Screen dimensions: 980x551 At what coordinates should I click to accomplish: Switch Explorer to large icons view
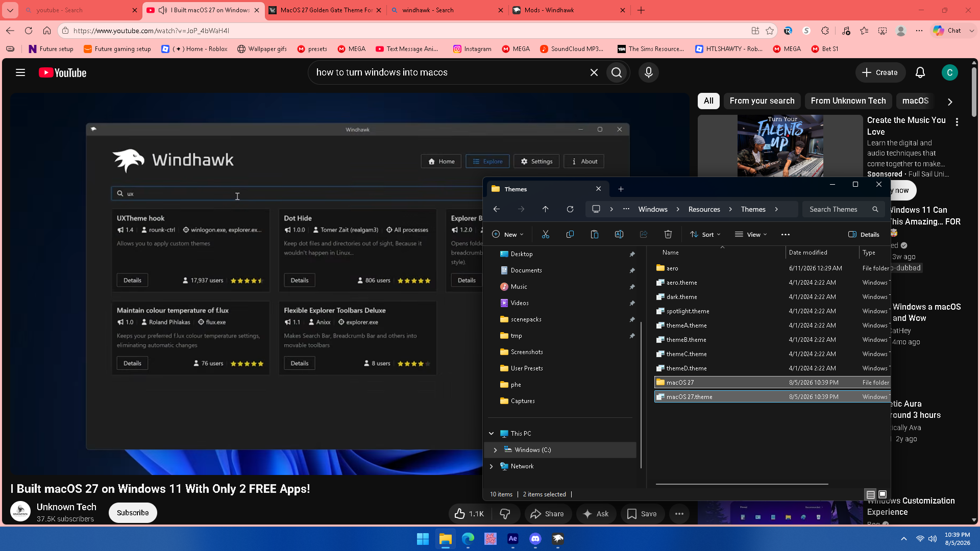click(x=883, y=494)
